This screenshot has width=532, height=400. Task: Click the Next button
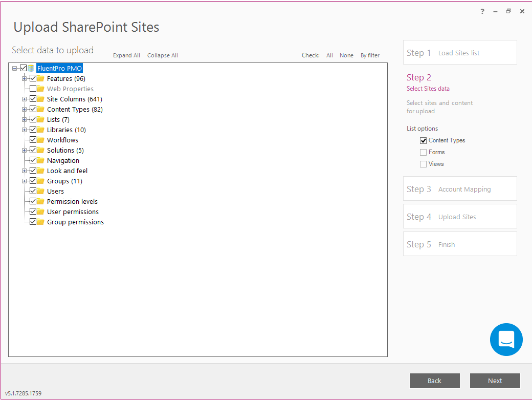[x=495, y=381]
